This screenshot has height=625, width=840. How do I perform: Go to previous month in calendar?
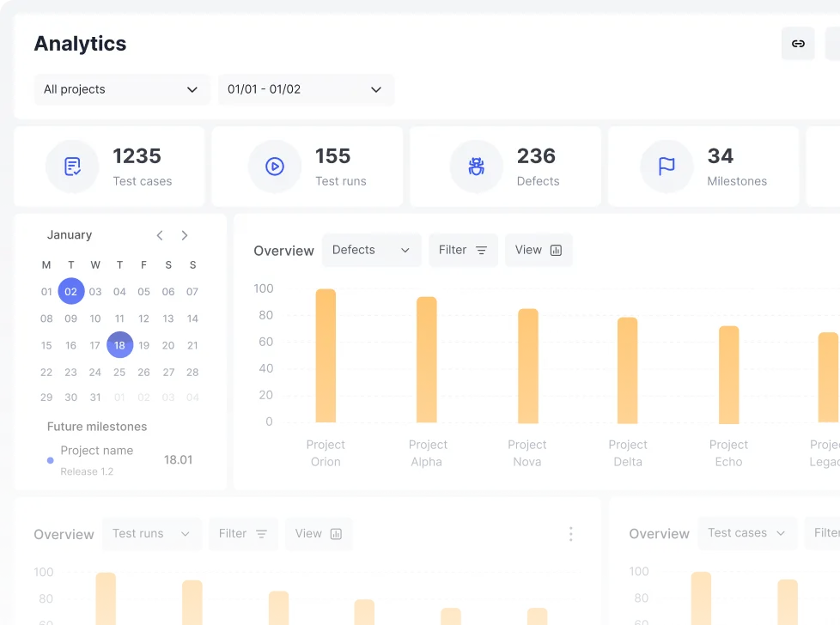click(160, 235)
